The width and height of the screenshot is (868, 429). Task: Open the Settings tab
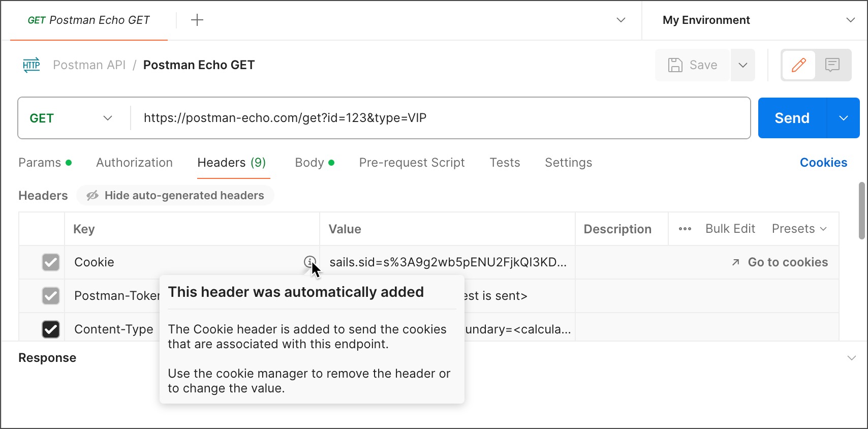[568, 163]
